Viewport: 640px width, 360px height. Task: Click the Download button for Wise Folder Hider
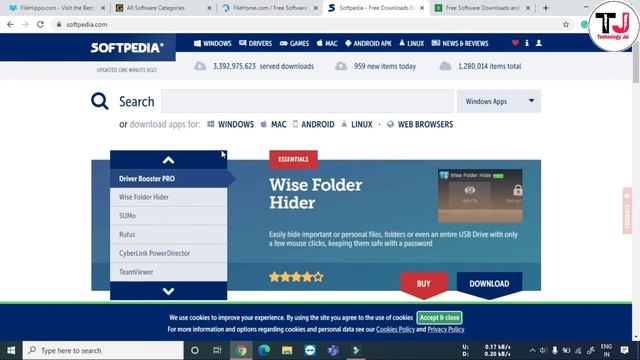(489, 284)
